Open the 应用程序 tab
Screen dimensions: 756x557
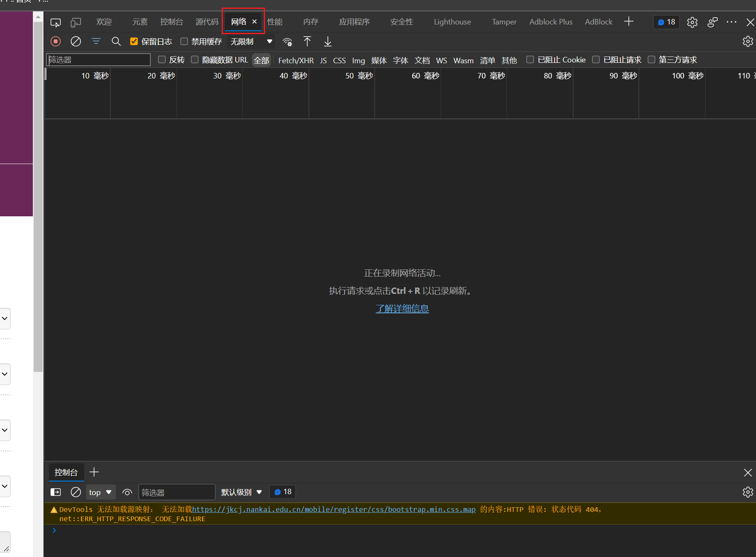click(354, 22)
